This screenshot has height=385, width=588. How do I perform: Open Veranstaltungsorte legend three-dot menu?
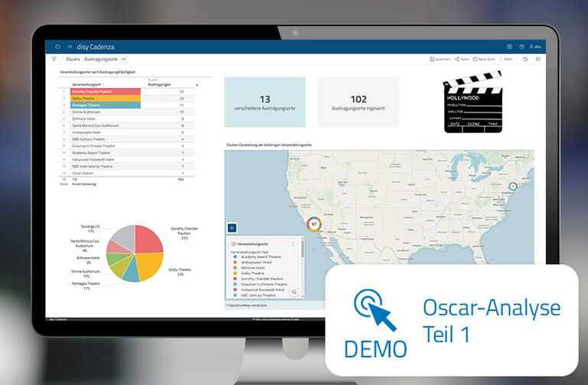(293, 244)
